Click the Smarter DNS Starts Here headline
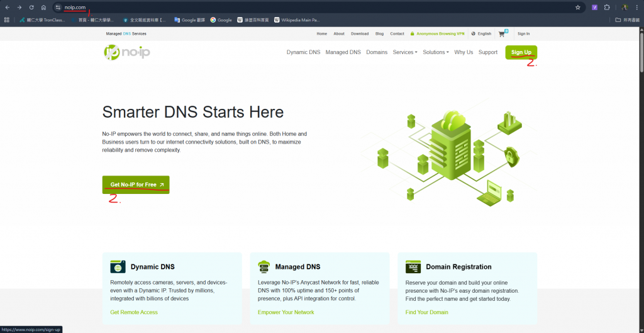 click(192, 112)
